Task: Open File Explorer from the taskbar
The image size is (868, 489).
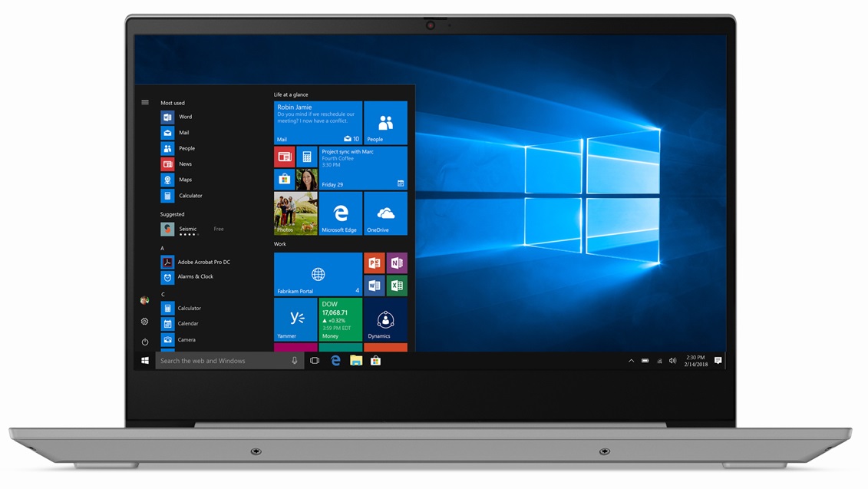Action: click(x=355, y=360)
